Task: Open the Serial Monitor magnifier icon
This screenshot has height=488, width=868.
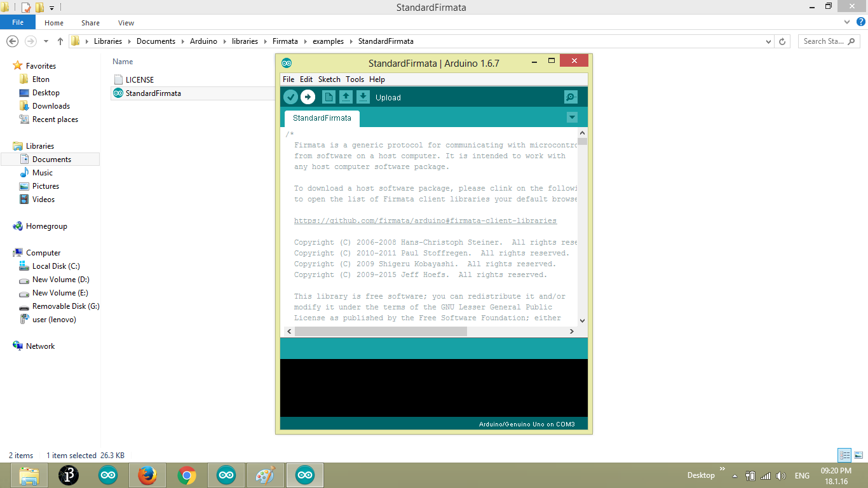Action: tap(571, 97)
